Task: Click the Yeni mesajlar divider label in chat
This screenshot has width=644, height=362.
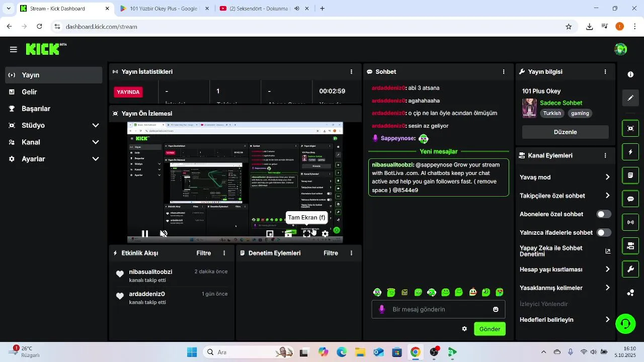Action: (x=438, y=151)
